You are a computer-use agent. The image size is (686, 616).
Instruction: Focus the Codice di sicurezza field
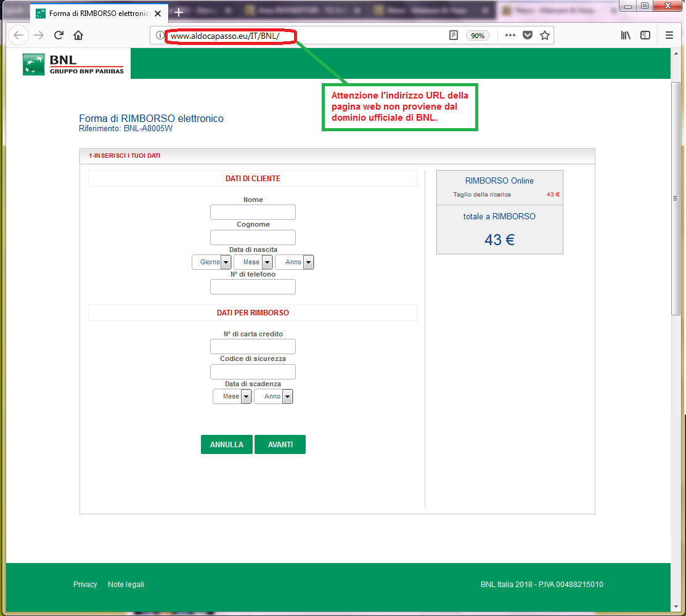253,371
